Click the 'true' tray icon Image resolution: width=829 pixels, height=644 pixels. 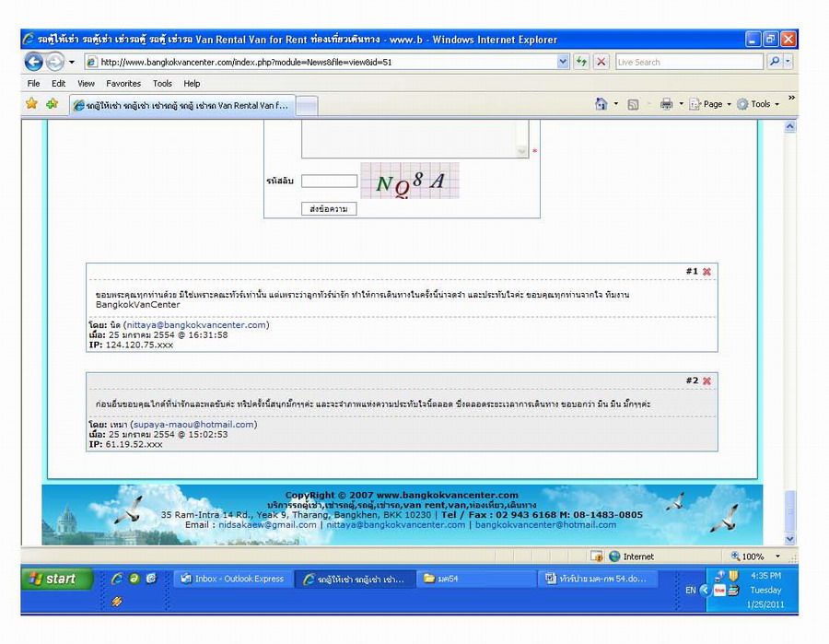(x=719, y=590)
